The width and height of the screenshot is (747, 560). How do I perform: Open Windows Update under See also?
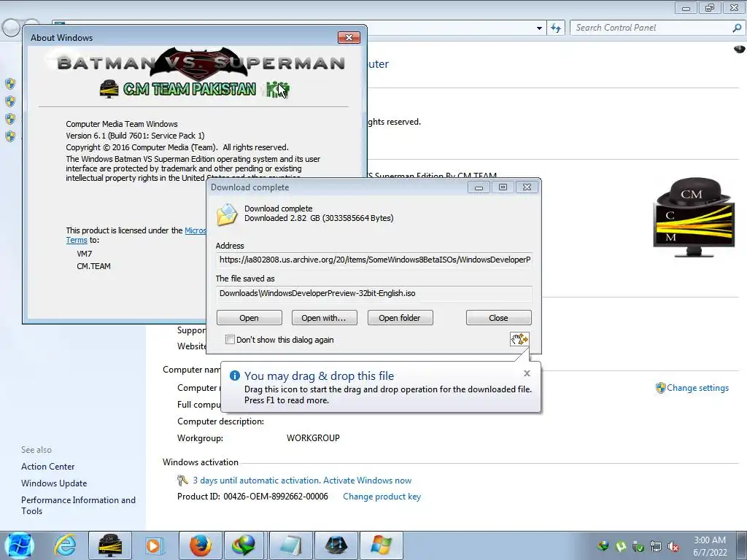click(x=54, y=483)
